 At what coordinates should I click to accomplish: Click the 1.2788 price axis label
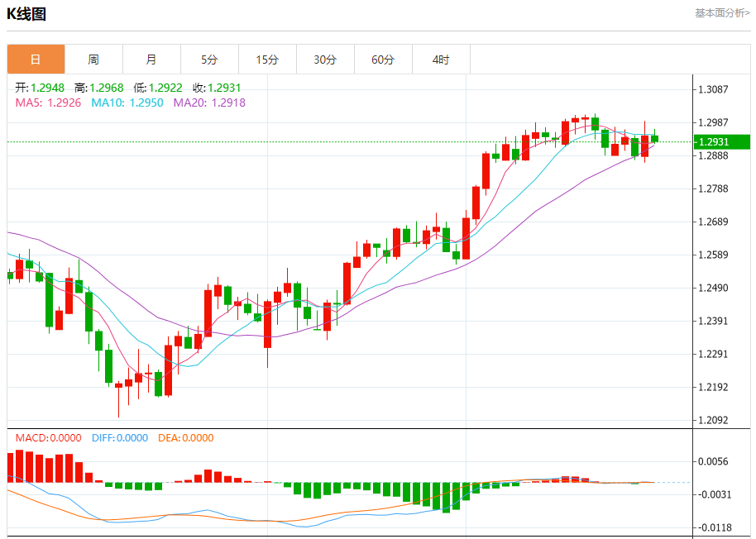[713, 188]
